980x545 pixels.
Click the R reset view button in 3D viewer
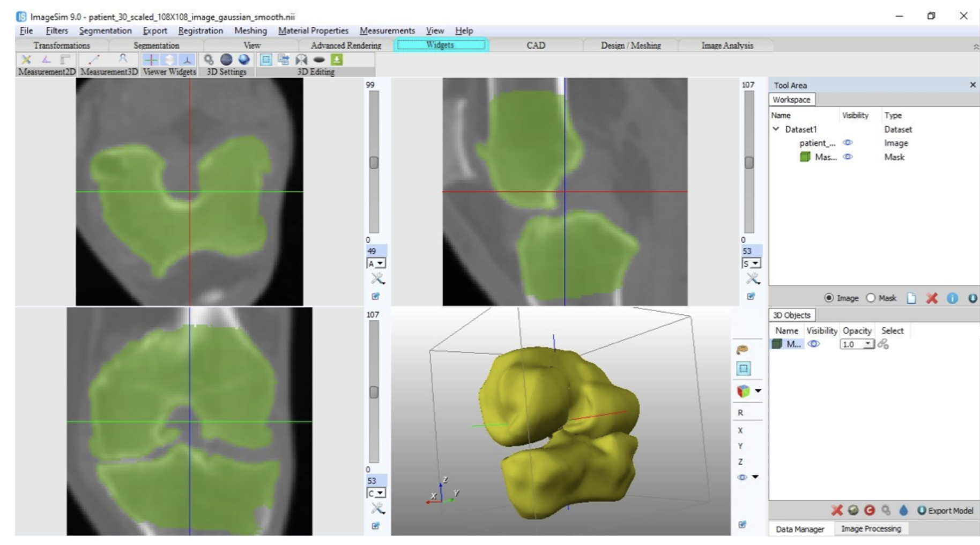click(x=740, y=413)
